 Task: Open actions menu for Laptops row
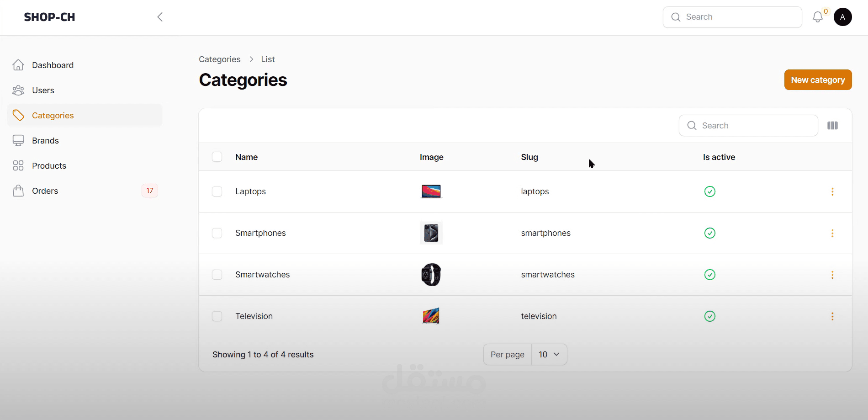click(832, 192)
